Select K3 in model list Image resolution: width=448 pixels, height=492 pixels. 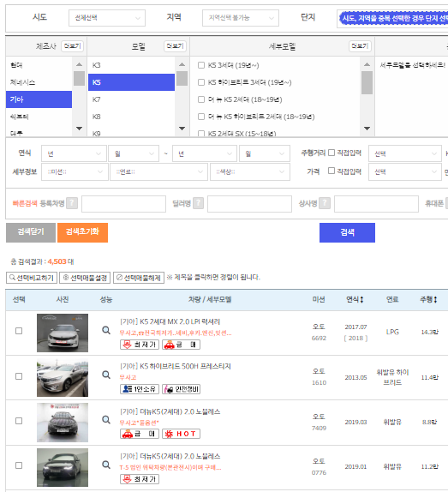click(x=131, y=65)
